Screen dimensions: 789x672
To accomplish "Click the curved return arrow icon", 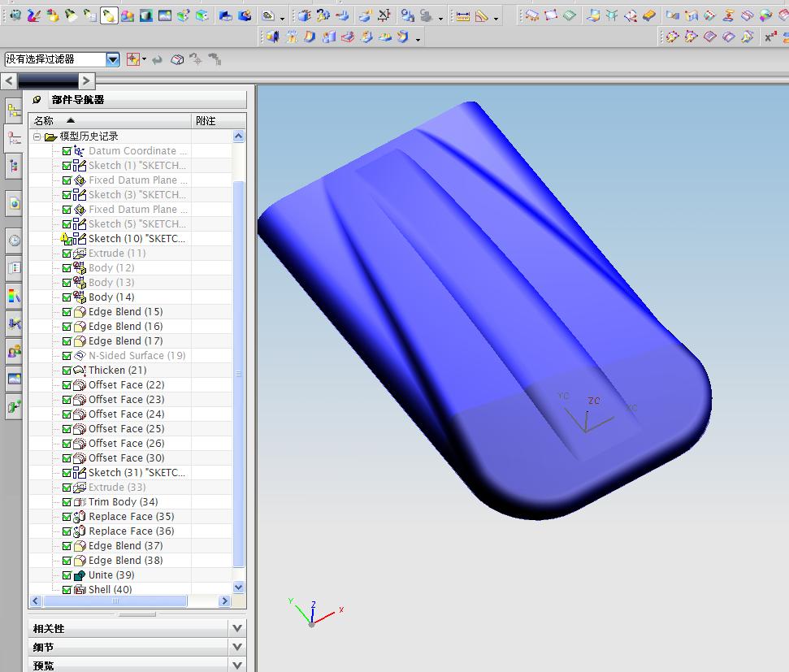I will 158,60.
